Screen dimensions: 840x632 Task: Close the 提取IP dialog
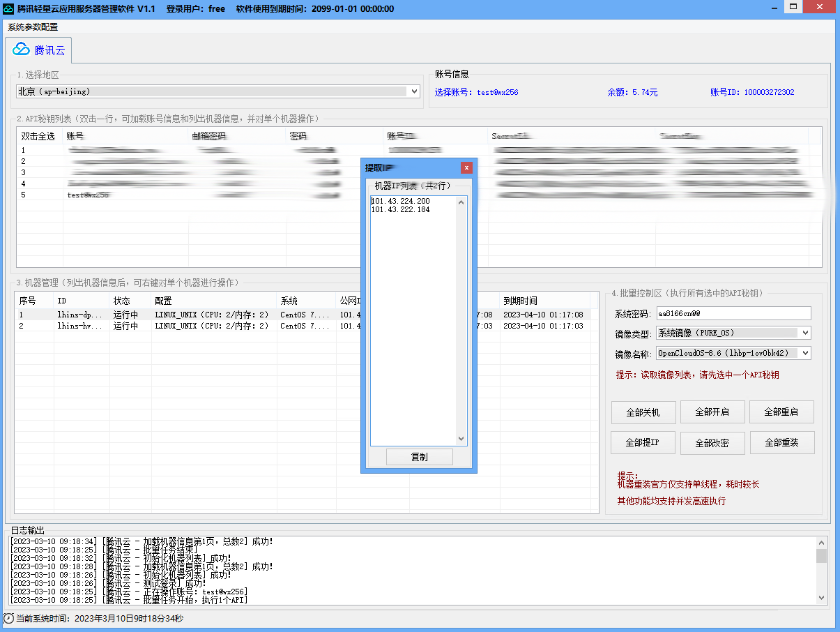467,167
